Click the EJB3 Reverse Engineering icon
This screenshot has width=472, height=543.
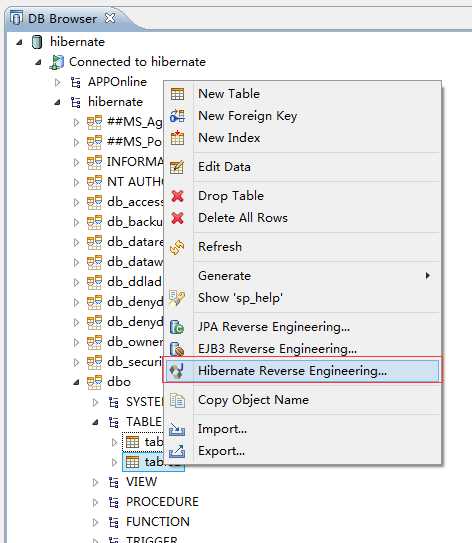pos(177,349)
